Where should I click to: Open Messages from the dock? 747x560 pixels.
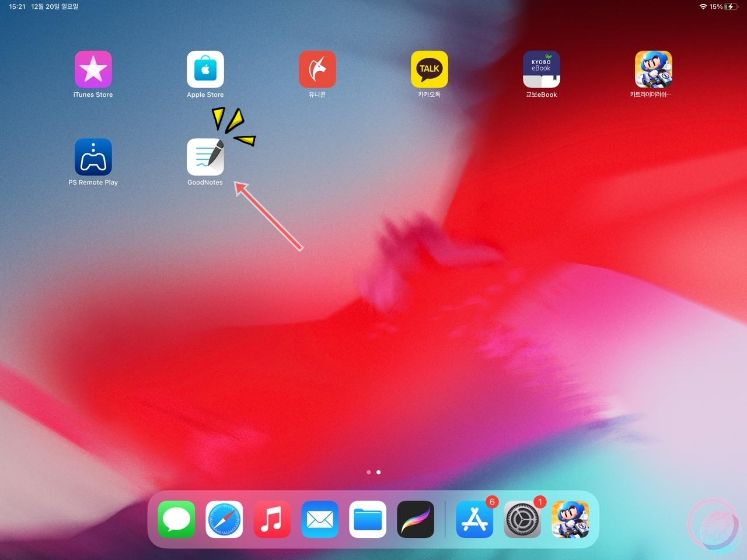pyautogui.click(x=176, y=519)
